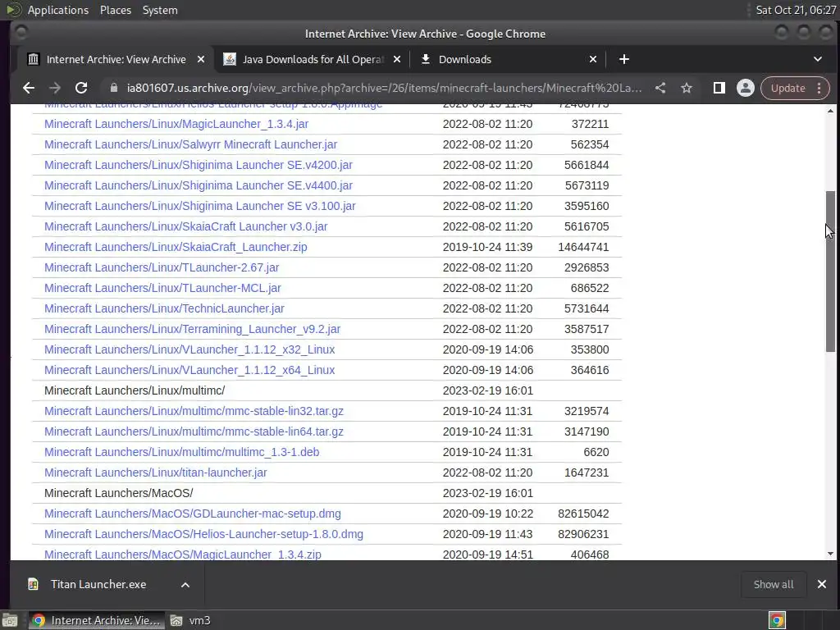The height and width of the screenshot is (630, 840).
Task: Click the scrollbar up arrow
Action: [830, 111]
